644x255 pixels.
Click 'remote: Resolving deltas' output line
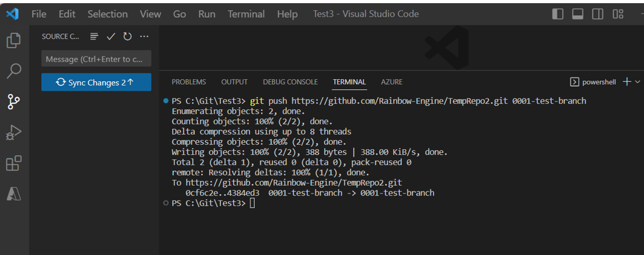click(x=271, y=172)
